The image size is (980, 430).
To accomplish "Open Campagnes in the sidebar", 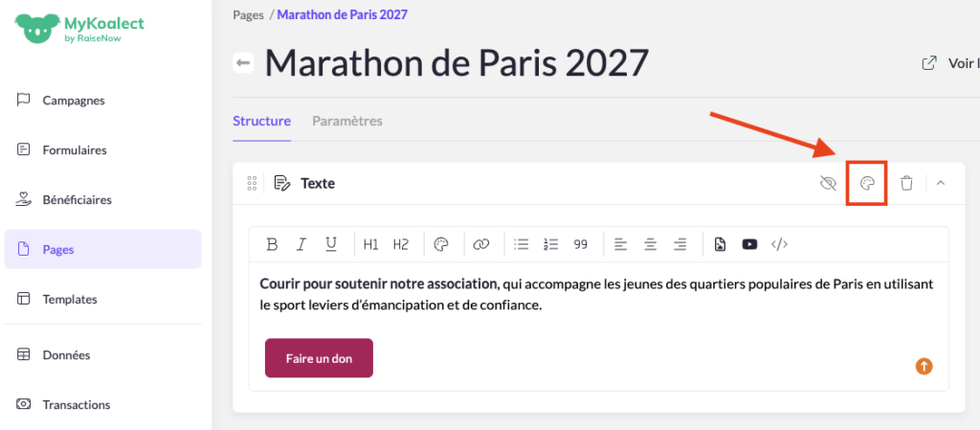I will tap(74, 101).
